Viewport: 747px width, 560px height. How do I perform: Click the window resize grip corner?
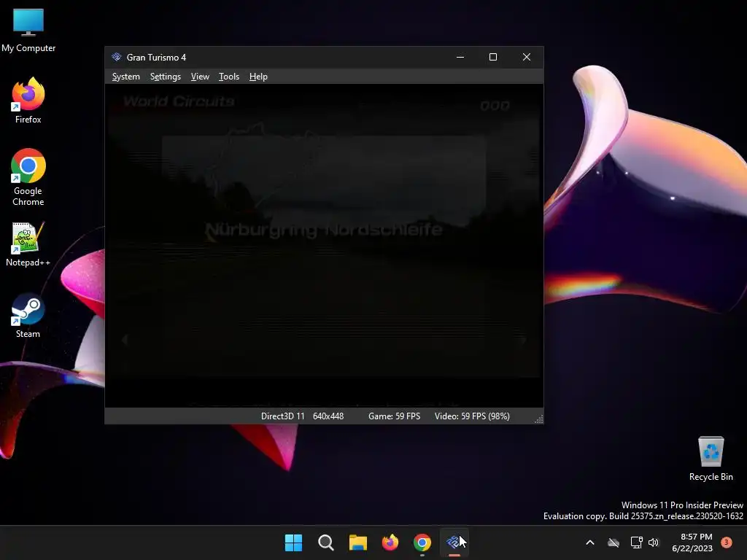539,419
